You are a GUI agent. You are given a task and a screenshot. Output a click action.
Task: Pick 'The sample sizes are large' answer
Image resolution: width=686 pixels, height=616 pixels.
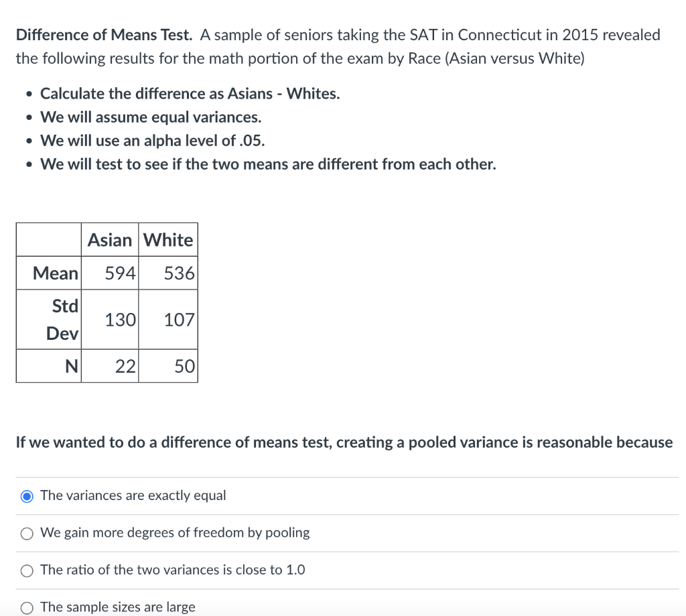coord(117,607)
